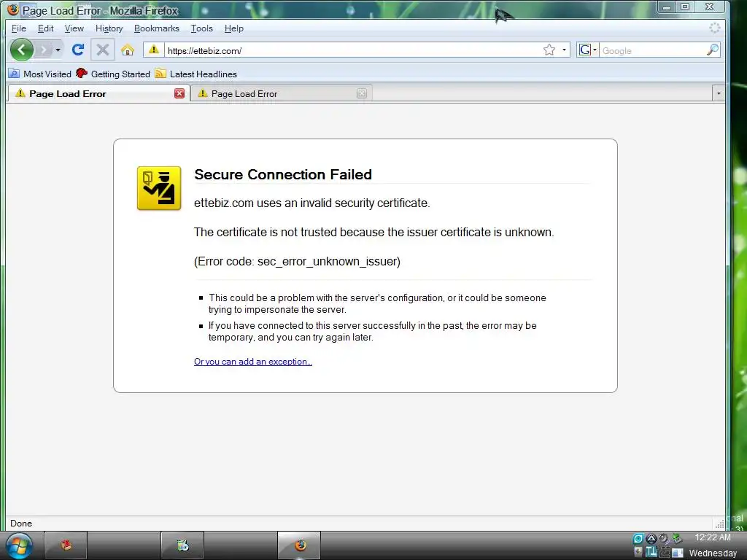Open the Tools menu
The width and height of the screenshot is (747, 560).
(201, 28)
